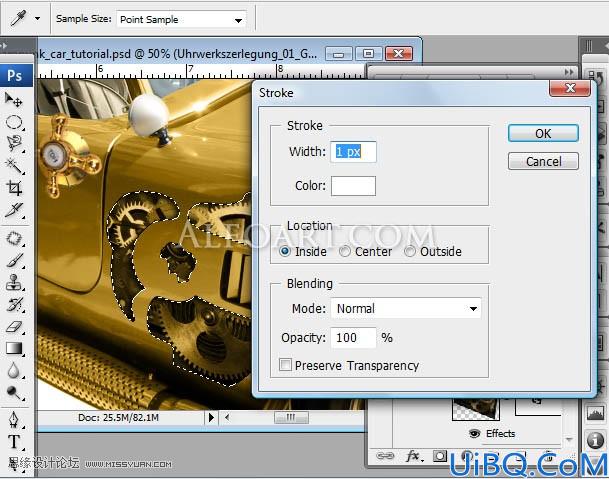Image resolution: width=609 pixels, height=479 pixels.
Task: Open the fx layer style menu
Action: pos(412,455)
